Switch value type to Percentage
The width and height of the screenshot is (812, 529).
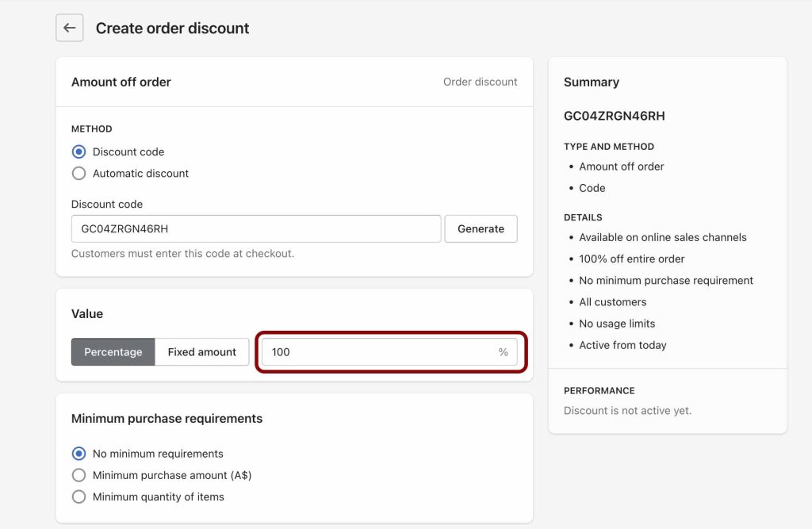click(113, 351)
